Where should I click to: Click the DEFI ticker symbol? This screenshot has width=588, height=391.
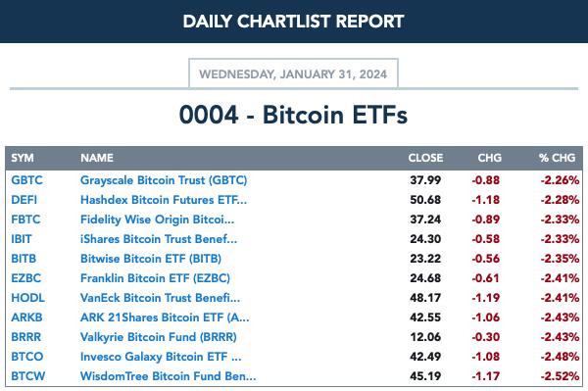24,200
